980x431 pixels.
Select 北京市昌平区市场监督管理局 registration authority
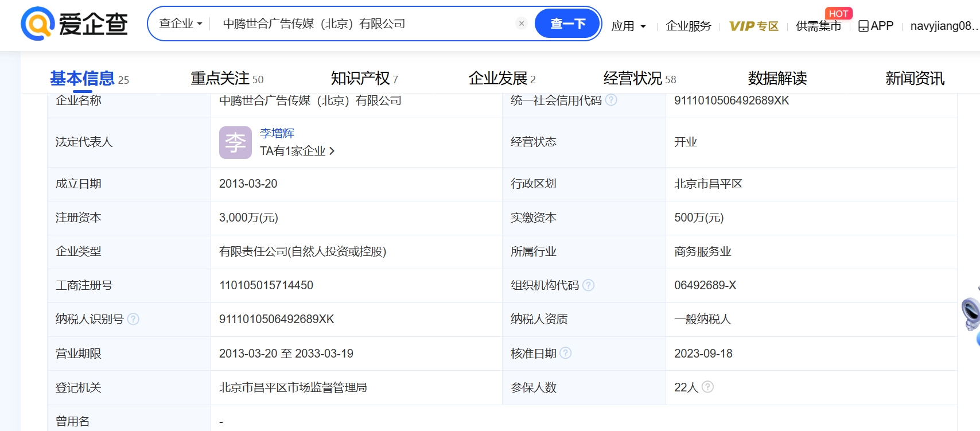point(293,387)
